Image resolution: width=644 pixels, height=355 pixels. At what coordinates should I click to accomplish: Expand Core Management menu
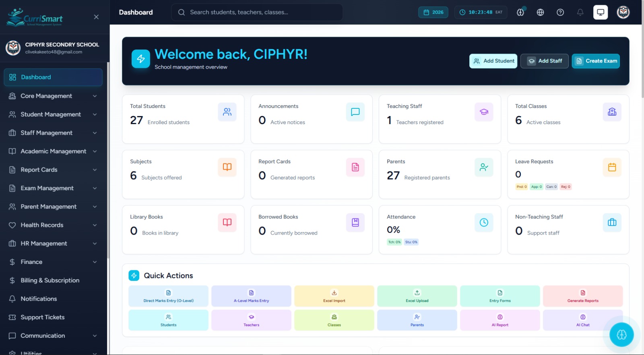pos(53,96)
